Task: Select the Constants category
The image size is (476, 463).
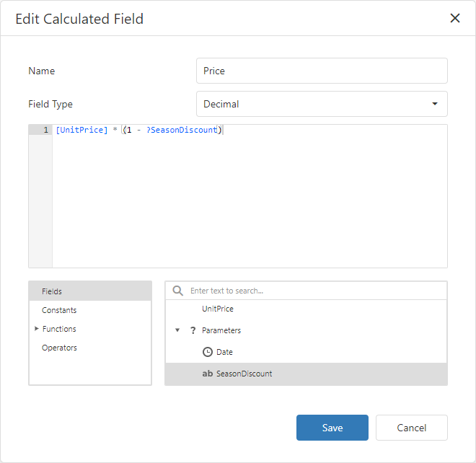Action: pyautogui.click(x=90, y=310)
